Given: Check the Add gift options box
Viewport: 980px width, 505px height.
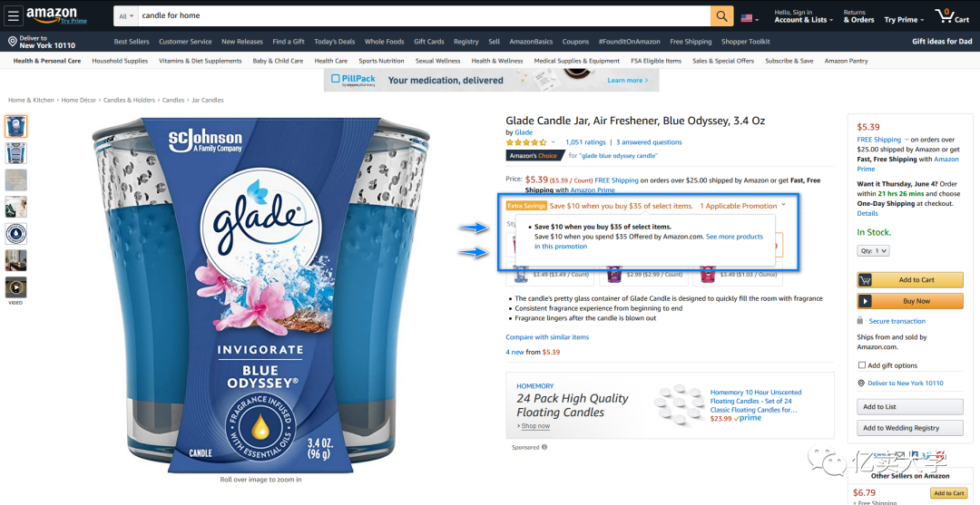Looking at the screenshot, I should coord(862,365).
